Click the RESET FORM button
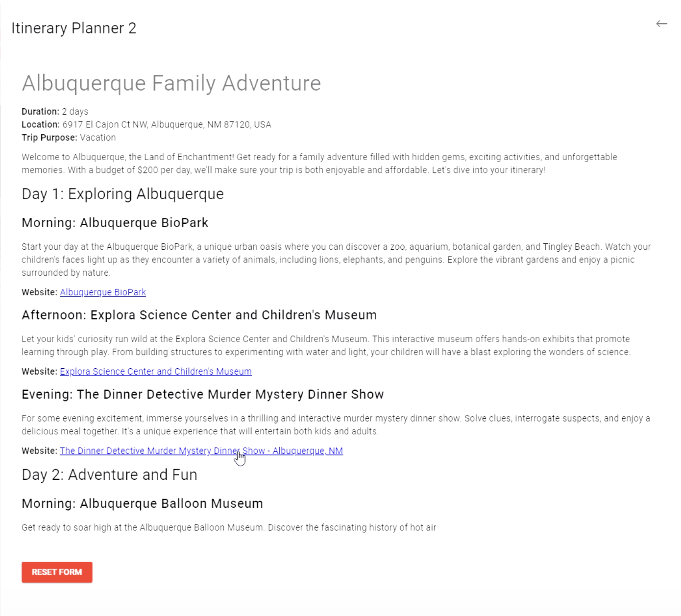Viewport: 681px width, 616px height. click(57, 572)
